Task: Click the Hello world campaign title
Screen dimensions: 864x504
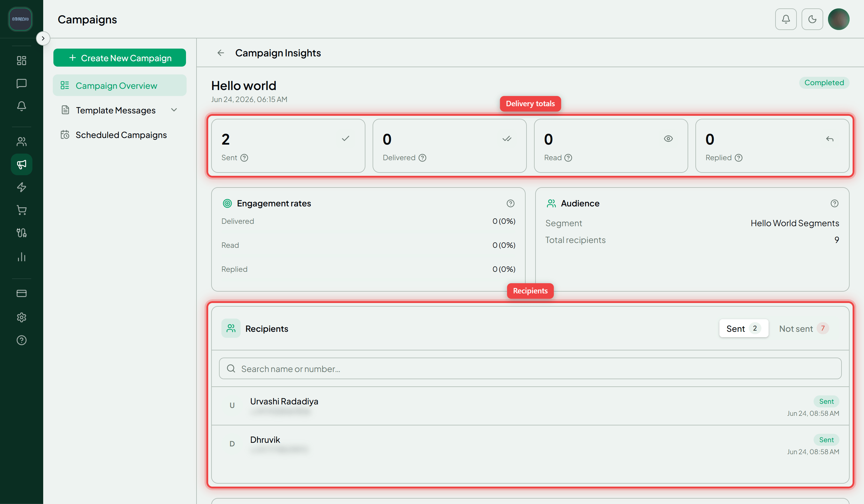Action: pos(243,86)
